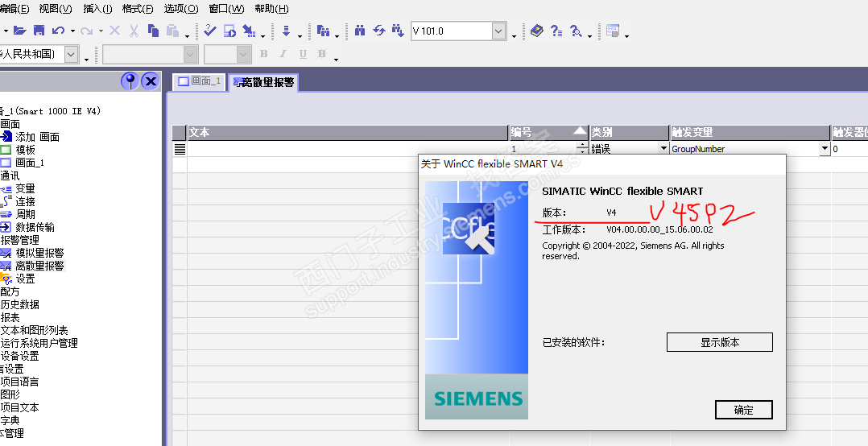Open the 帮助(H) menu
Screen dimensions: 868x446
click(271, 9)
